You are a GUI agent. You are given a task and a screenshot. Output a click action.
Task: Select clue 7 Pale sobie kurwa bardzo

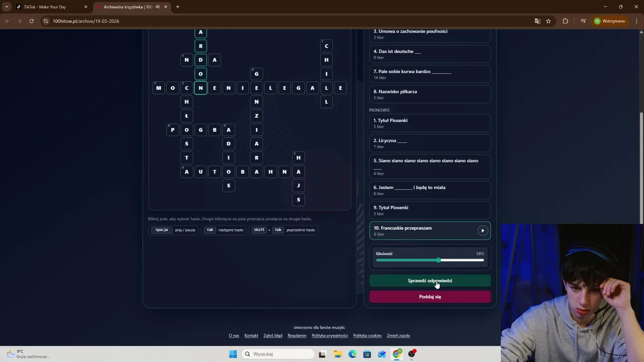tap(430, 74)
